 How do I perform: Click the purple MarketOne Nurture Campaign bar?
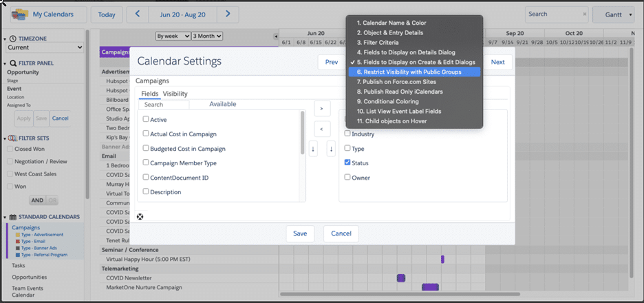click(430, 287)
